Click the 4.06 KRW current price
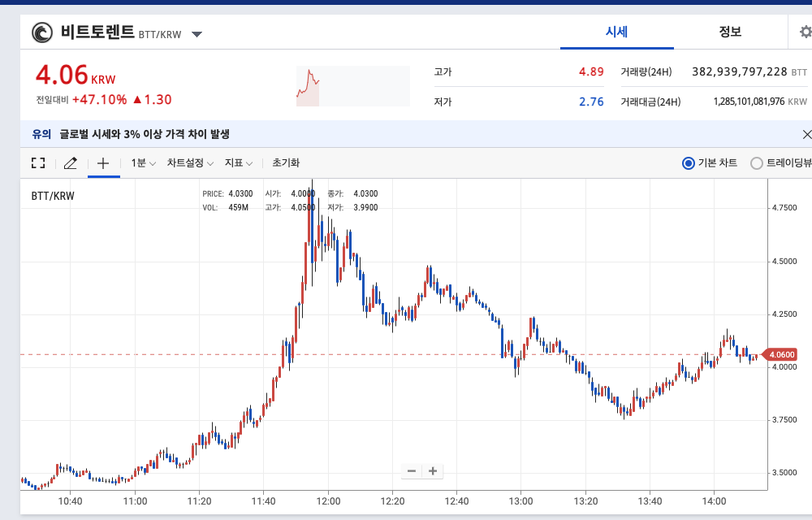812x520 pixels. [x=76, y=75]
